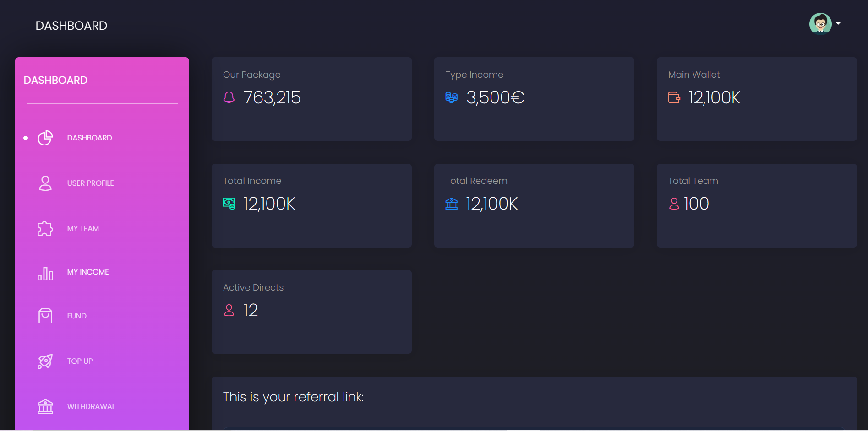
Task: Select the Withdrawal sidebar link
Action: 91,406
